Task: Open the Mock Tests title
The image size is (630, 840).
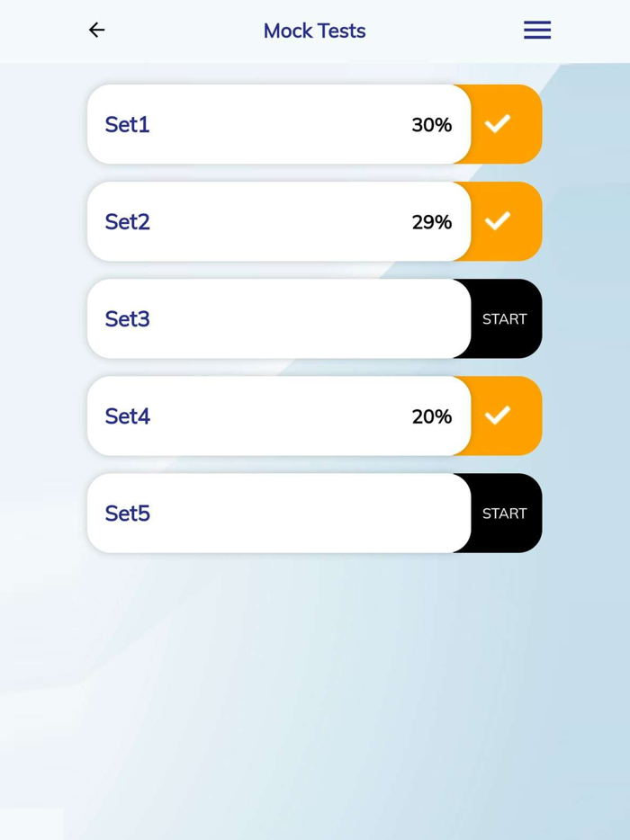Action: [314, 30]
